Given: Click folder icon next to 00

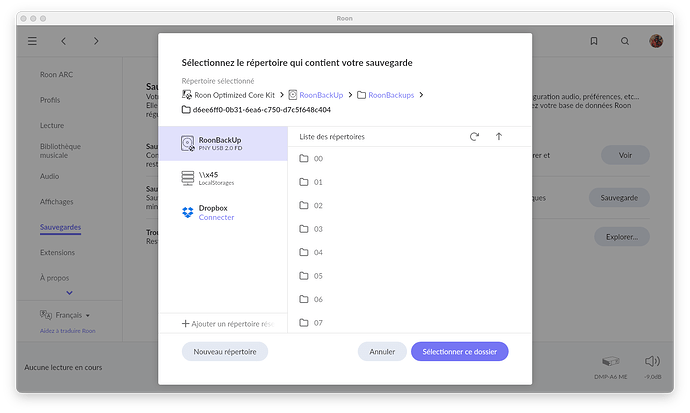Looking at the screenshot, I should click(x=304, y=158).
